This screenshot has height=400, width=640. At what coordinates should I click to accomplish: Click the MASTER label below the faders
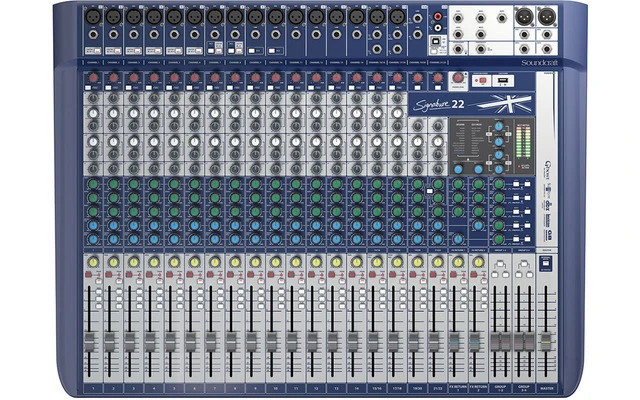546,386
